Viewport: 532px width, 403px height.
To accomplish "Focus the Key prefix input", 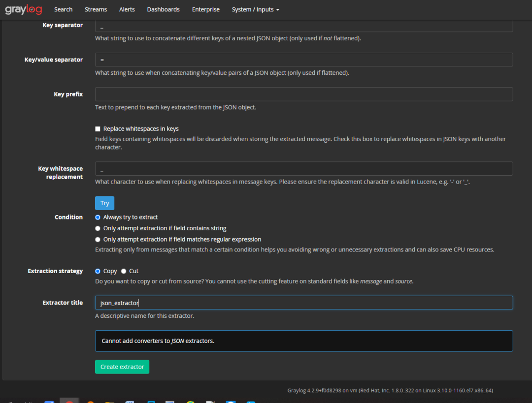I will click(x=303, y=94).
